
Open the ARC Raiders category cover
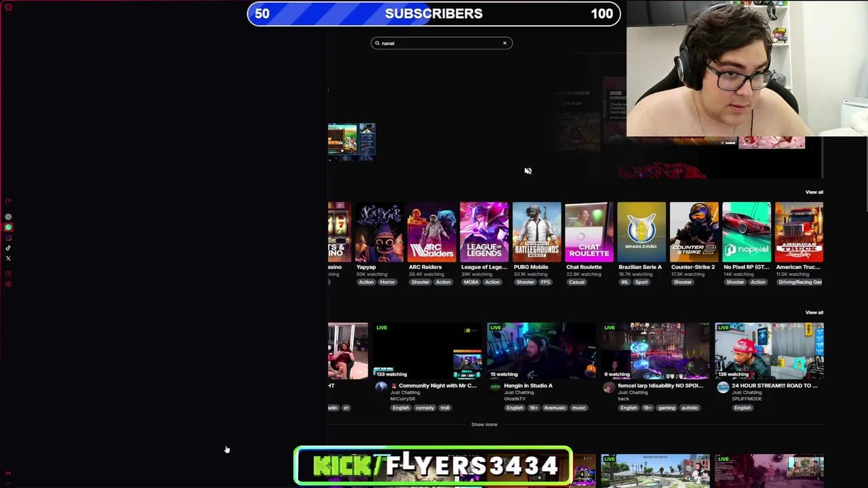tap(431, 232)
